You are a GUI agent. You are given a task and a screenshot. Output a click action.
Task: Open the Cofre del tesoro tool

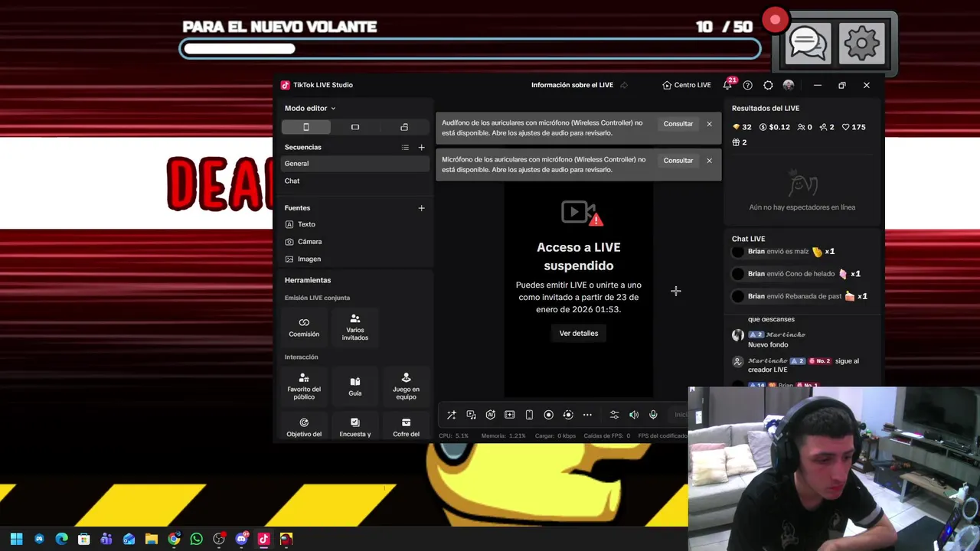(406, 427)
